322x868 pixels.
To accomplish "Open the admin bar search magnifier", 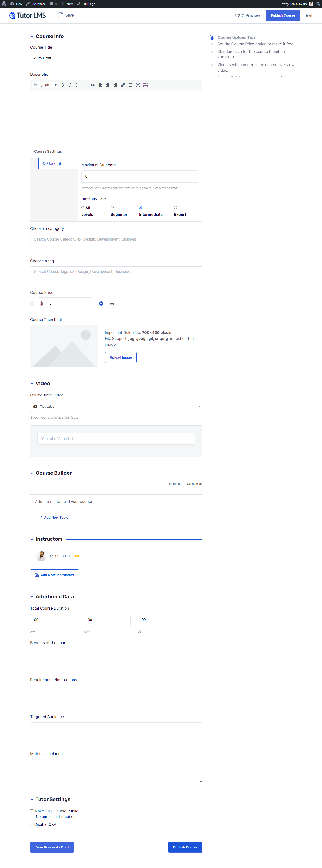I will tap(318, 4).
